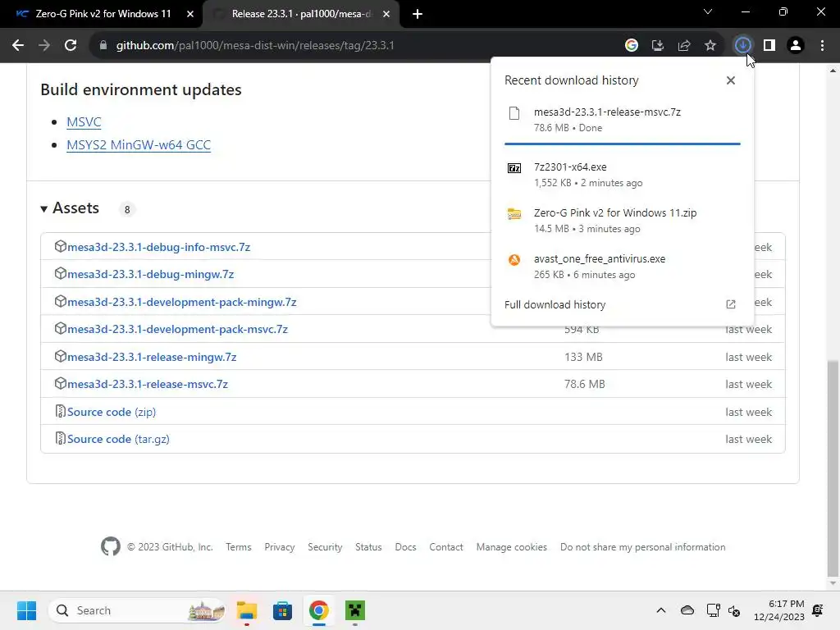The width and height of the screenshot is (840, 630).
Task: Open the clock and date 6:17 PM
Action: point(779,610)
